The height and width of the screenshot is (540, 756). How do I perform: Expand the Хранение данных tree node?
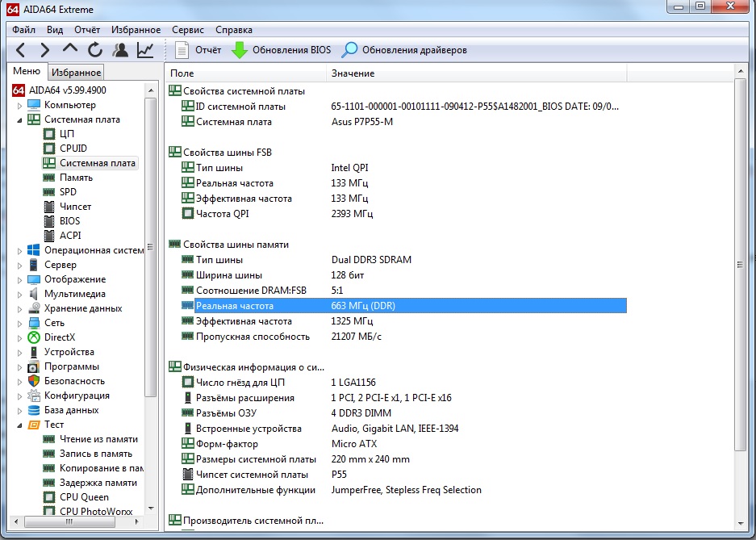(x=19, y=308)
